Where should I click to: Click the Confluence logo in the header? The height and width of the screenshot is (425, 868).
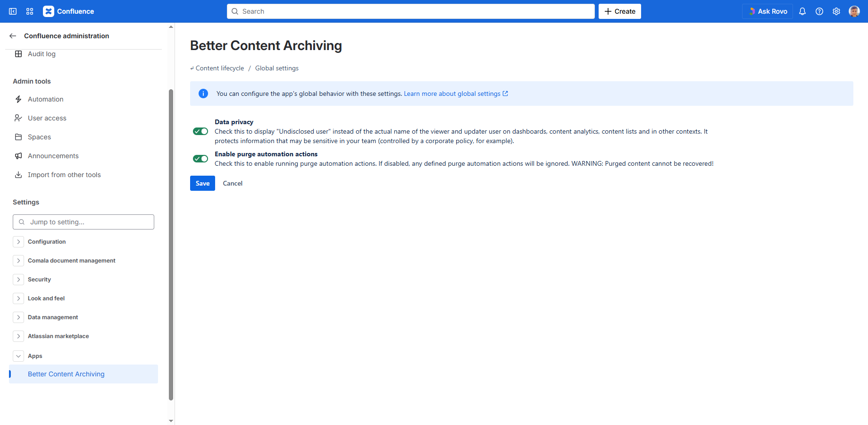click(68, 11)
